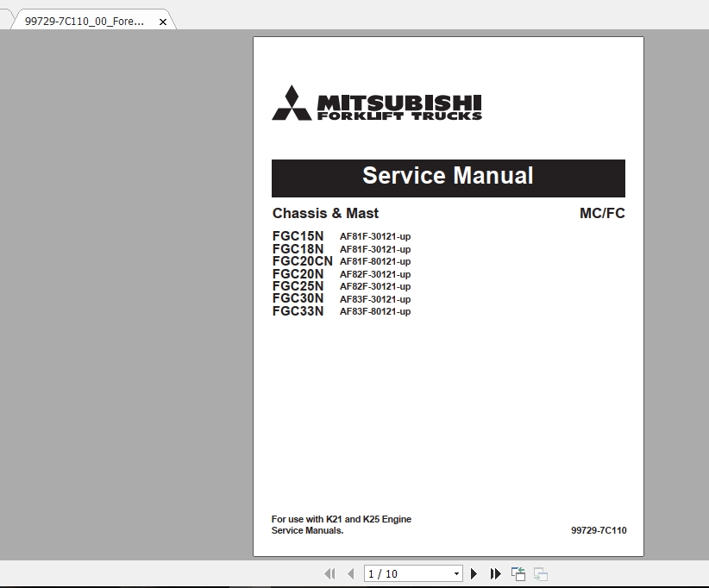Click the Chassis & Mast heading
Image resolution: width=709 pixels, height=588 pixels.
(324, 213)
